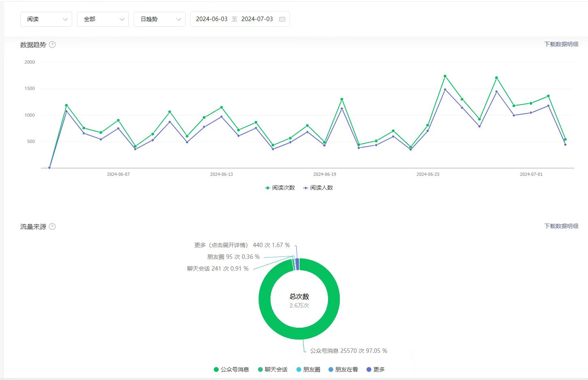Click 下载数据明细 link for data trend
Viewport: 588px width, 380px height.
[x=561, y=44]
